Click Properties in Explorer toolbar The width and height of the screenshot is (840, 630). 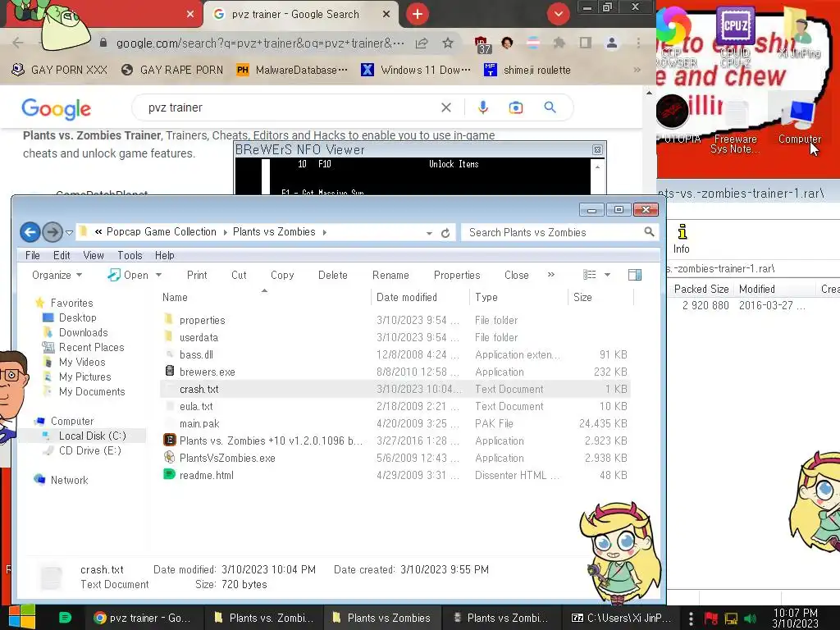click(x=457, y=275)
